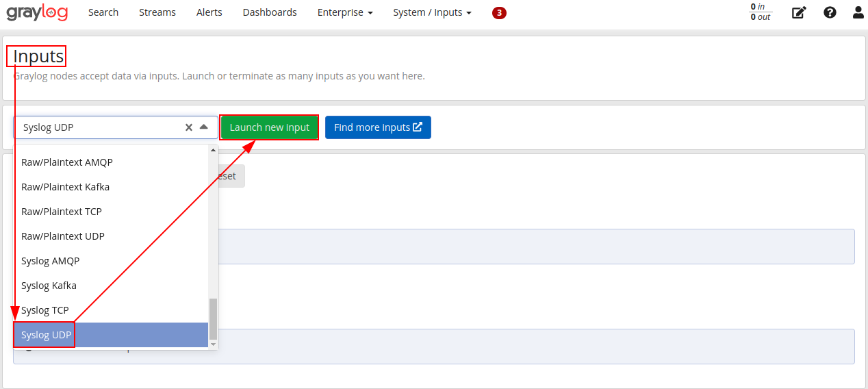Open the user profile icon
This screenshot has width=868, height=389.
tap(858, 12)
